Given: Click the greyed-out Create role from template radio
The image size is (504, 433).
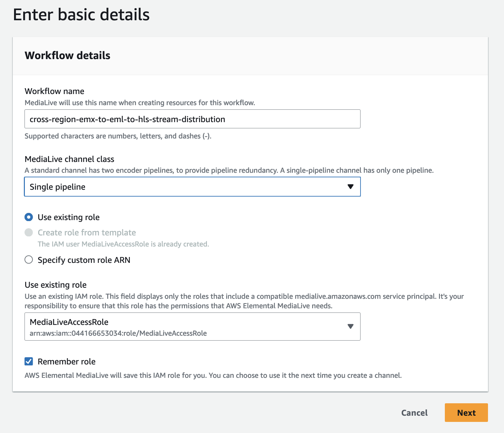Looking at the screenshot, I should click(x=29, y=233).
